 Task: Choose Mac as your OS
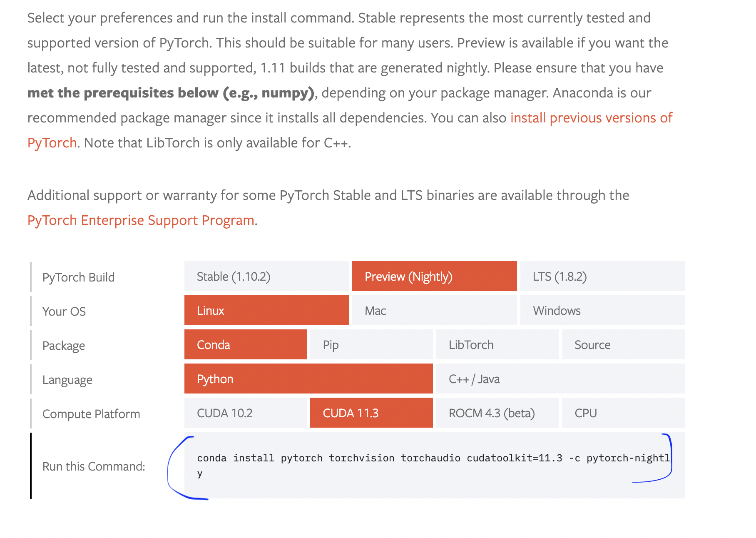pos(434,311)
